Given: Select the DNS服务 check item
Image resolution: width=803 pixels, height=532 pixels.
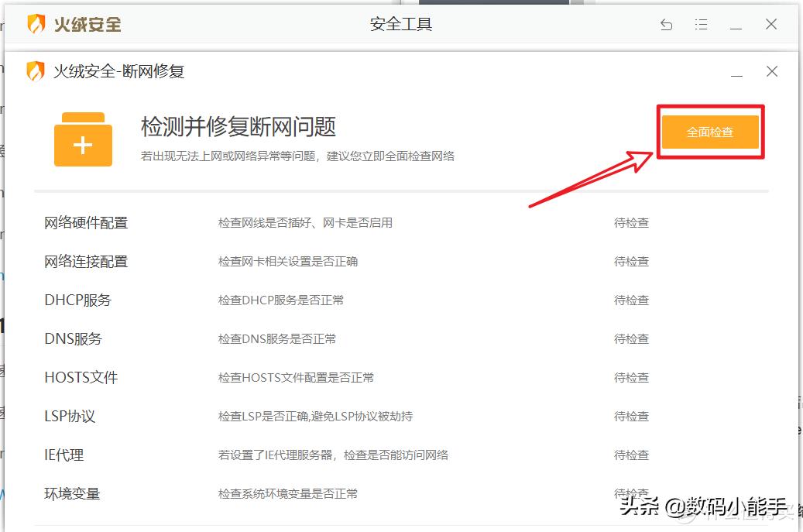Looking at the screenshot, I should 72,338.
